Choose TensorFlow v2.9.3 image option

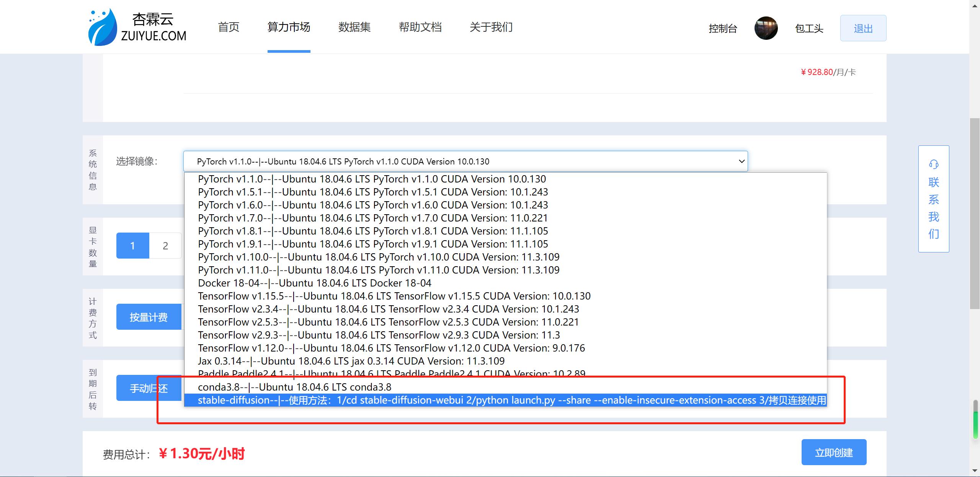505,335
